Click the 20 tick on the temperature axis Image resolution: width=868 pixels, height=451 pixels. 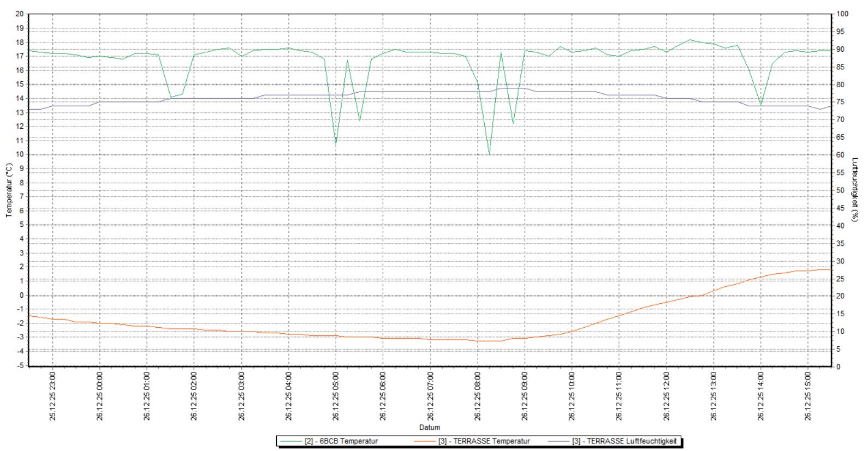(x=20, y=14)
